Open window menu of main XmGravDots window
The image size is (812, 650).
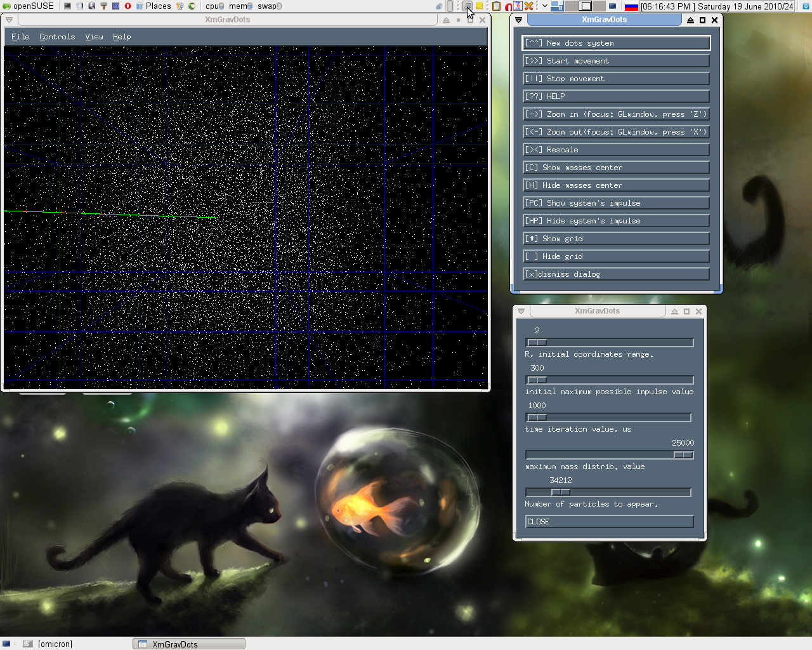point(9,20)
